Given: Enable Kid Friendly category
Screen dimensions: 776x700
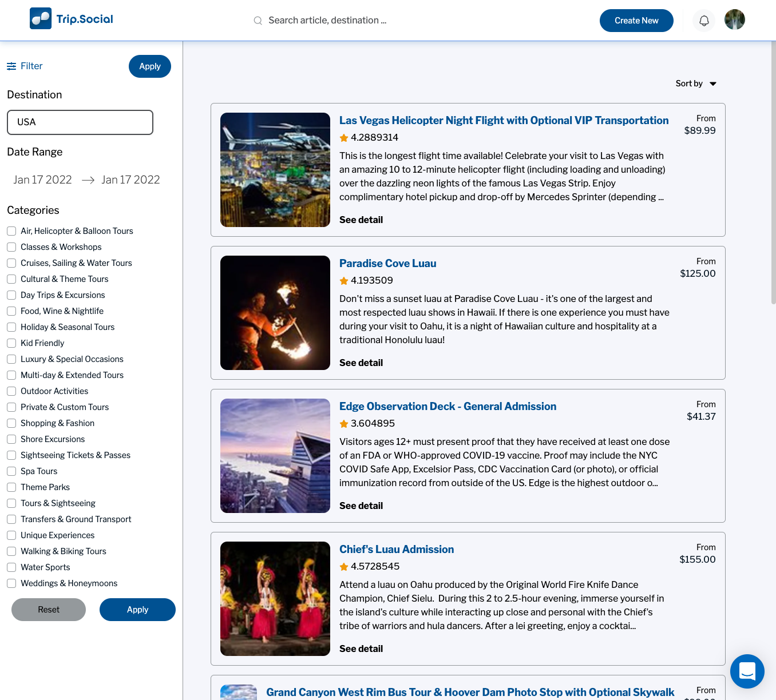Looking at the screenshot, I should [x=11, y=343].
